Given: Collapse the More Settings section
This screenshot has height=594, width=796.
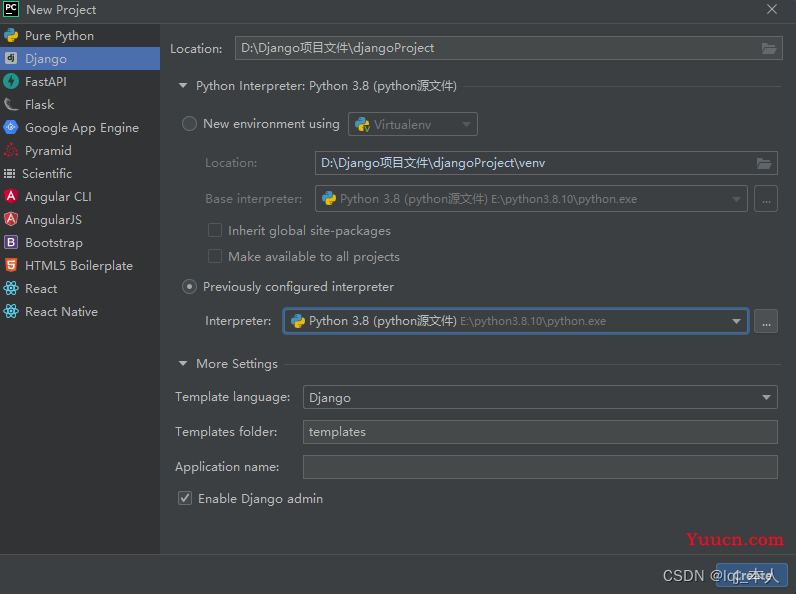Looking at the screenshot, I should pos(183,364).
